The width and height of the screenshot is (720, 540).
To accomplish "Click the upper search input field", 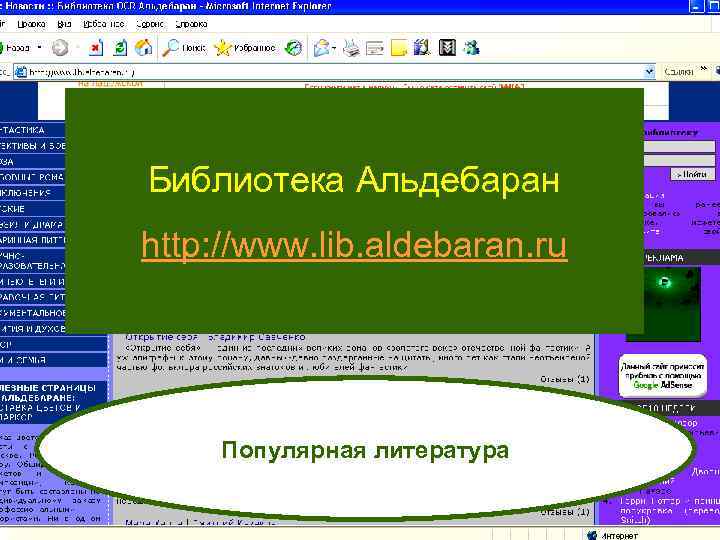I will click(680, 146).
